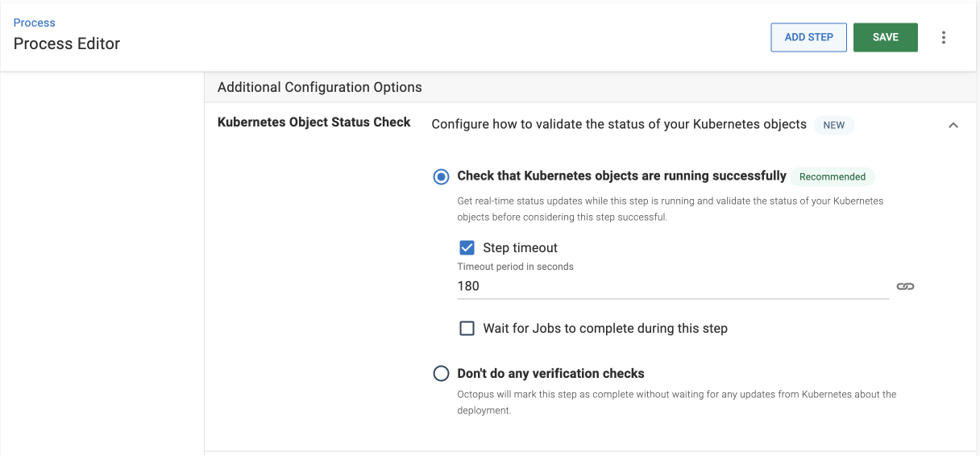Click the Octopus will mark step description
This screenshot has height=456, width=980.
[677, 402]
